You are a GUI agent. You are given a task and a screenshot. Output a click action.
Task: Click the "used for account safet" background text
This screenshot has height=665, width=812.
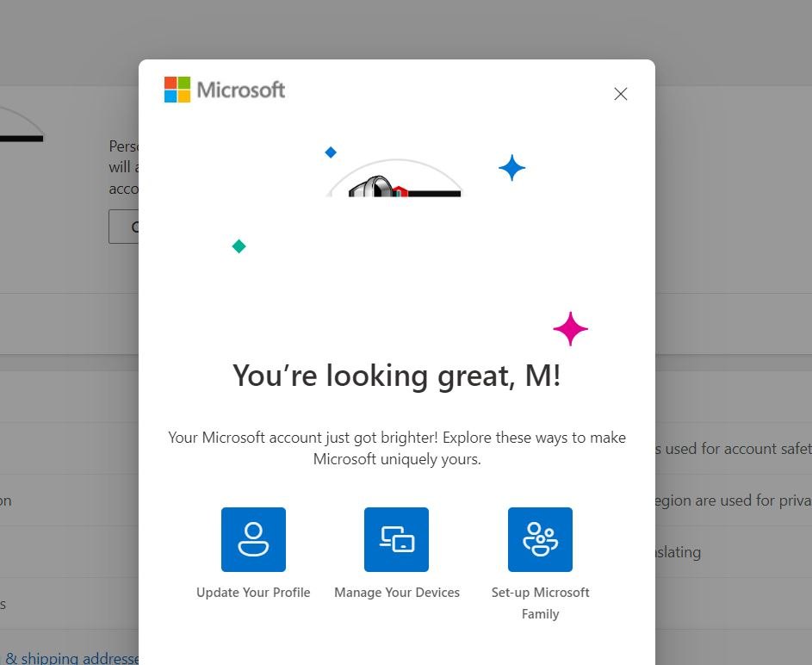point(734,449)
